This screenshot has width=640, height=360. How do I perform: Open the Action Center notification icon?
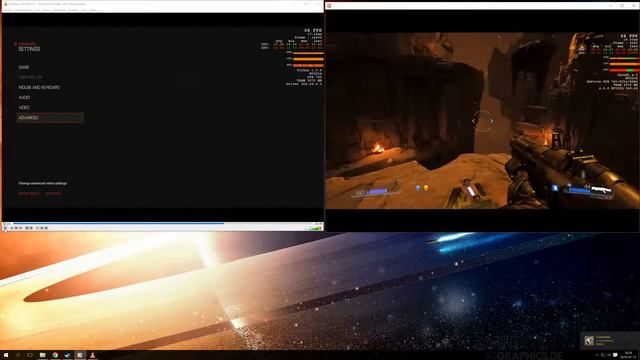coord(616,355)
